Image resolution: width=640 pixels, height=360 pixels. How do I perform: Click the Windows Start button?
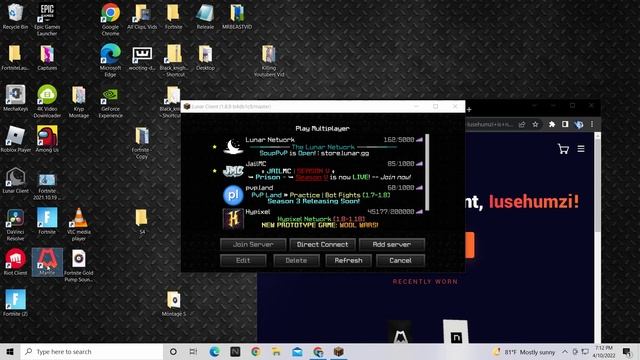click(10, 351)
